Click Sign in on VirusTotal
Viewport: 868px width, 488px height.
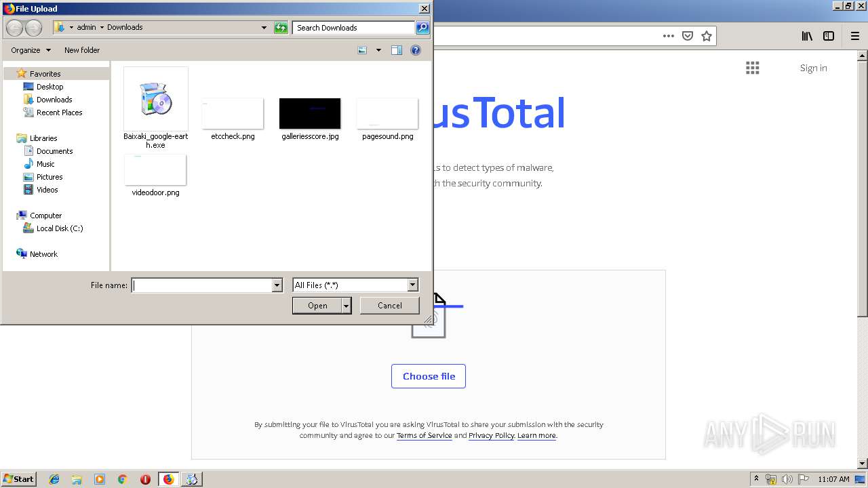tap(813, 68)
